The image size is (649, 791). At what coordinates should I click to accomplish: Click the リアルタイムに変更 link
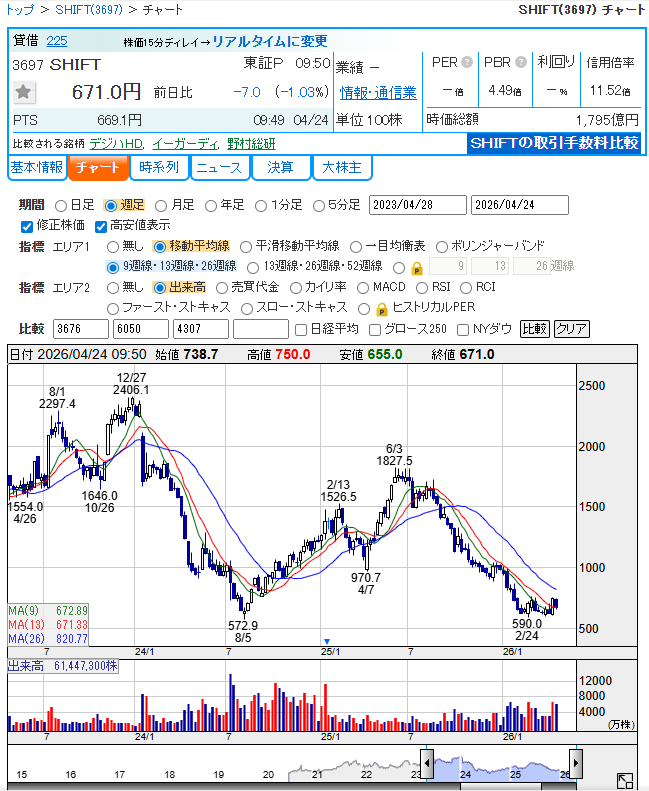270,41
